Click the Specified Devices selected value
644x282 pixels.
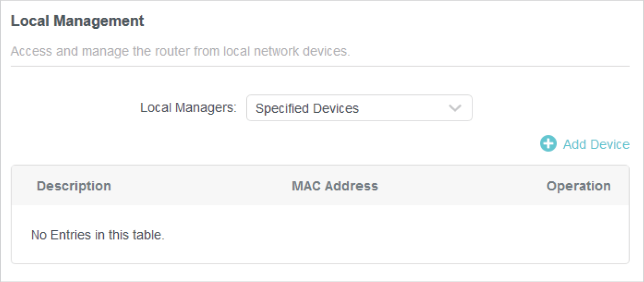[x=307, y=108]
